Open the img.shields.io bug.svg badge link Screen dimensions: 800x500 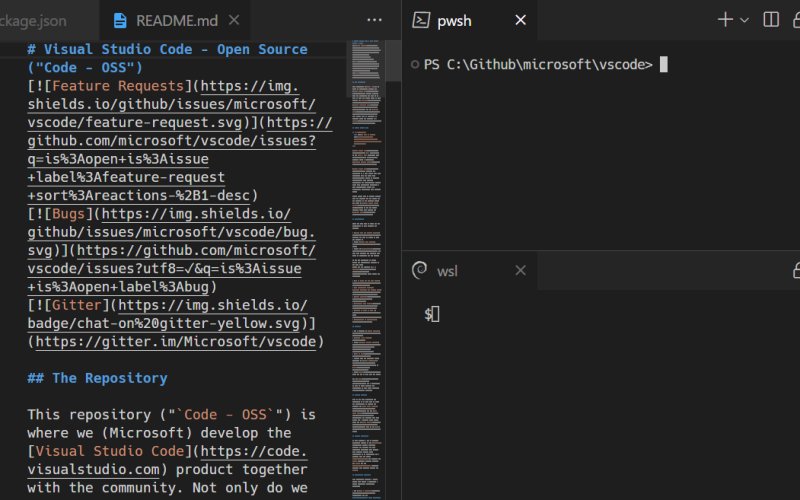[x=171, y=232]
